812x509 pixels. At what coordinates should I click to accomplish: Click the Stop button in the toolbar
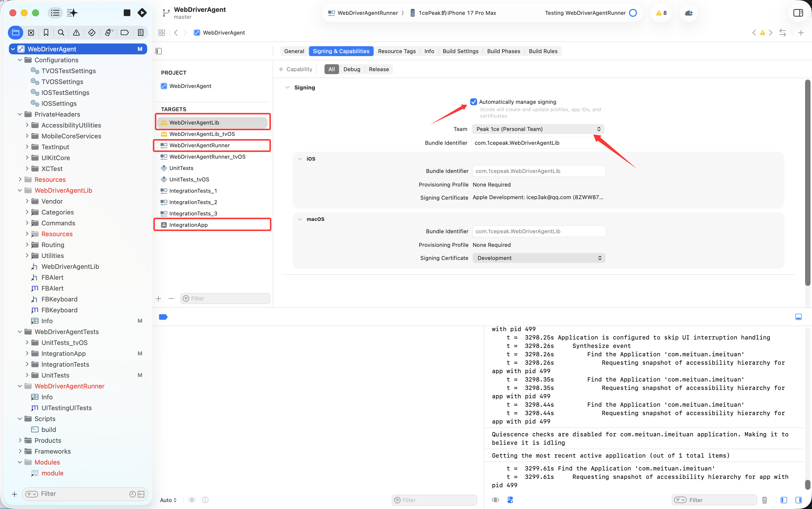(x=127, y=13)
